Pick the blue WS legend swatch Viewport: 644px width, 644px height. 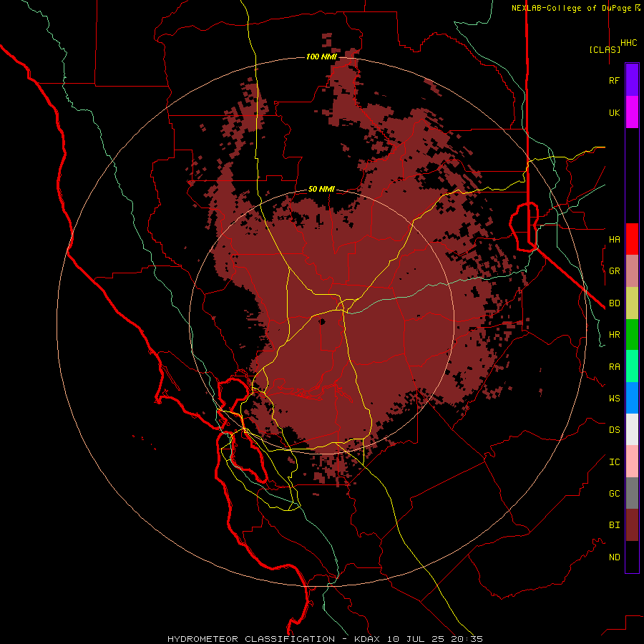(632, 398)
